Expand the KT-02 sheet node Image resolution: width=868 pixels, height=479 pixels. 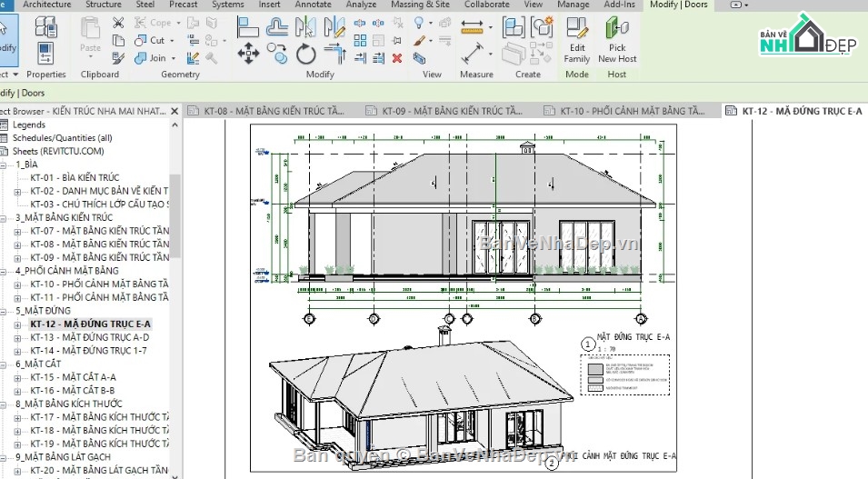[x=17, y=192]
